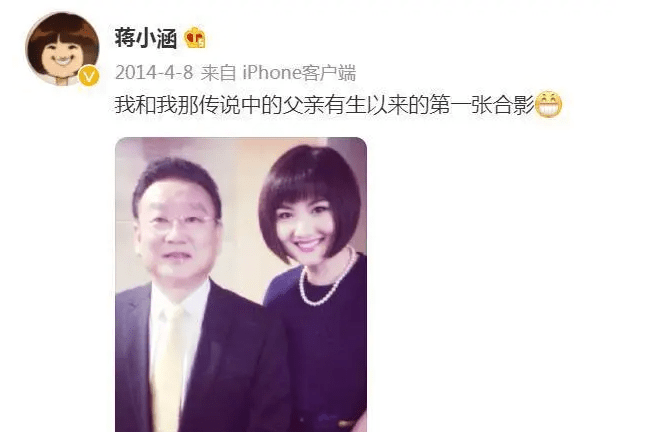The height and width of the screenshot is (432, 656).
Task: Click the 来自 text before iPhone客户端
Action: 218,73
